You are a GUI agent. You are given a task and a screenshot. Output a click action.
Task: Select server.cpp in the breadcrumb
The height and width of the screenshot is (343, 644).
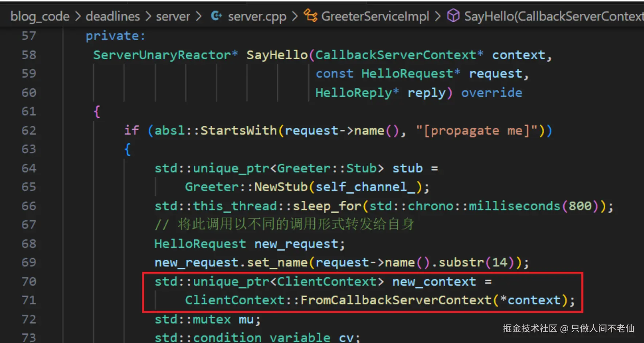[257, 17]
